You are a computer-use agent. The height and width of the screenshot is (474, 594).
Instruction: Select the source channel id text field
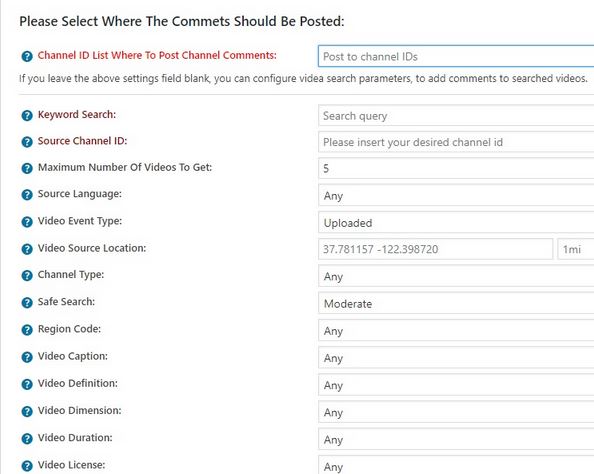456,142
